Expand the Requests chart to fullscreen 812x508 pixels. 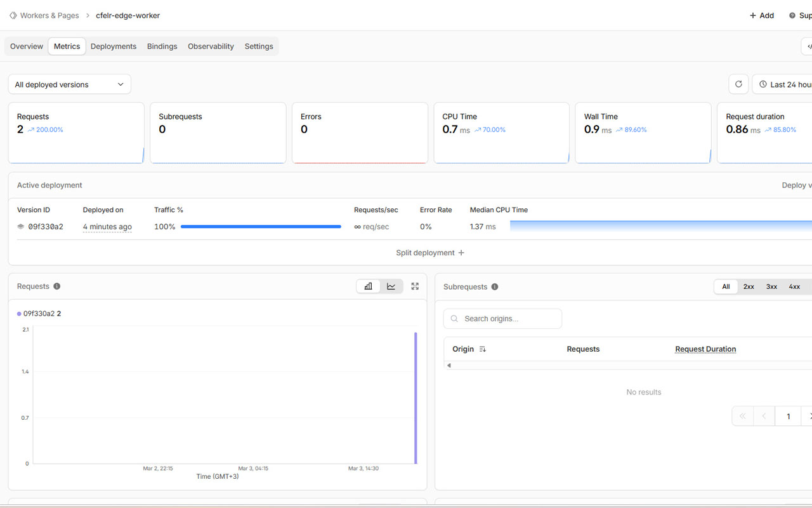[x=415, y=286]
